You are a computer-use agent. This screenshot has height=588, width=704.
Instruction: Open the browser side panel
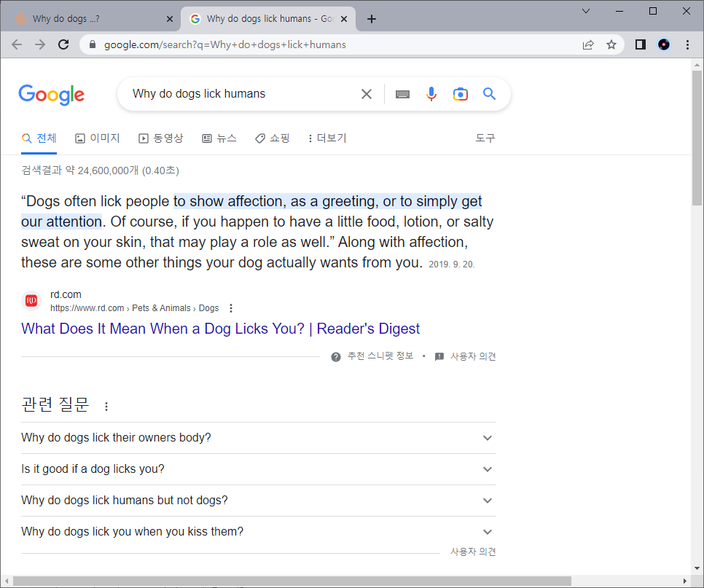click(x=641, y=44)
